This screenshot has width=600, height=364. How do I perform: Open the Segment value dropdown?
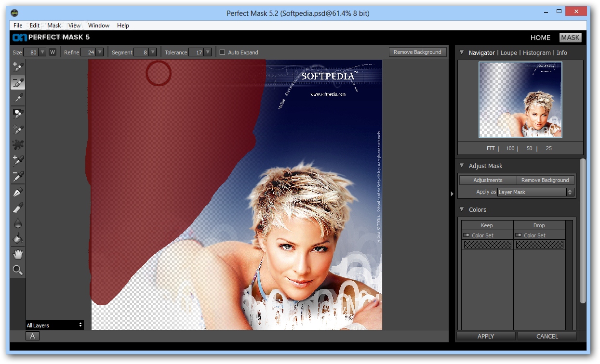(153, 52)
